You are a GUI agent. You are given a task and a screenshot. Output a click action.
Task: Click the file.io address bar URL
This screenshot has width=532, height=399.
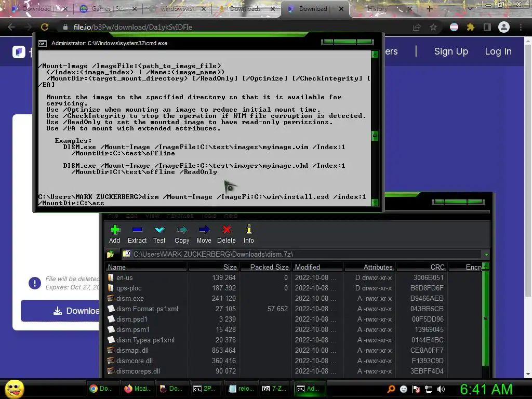(x=132, y=27)
